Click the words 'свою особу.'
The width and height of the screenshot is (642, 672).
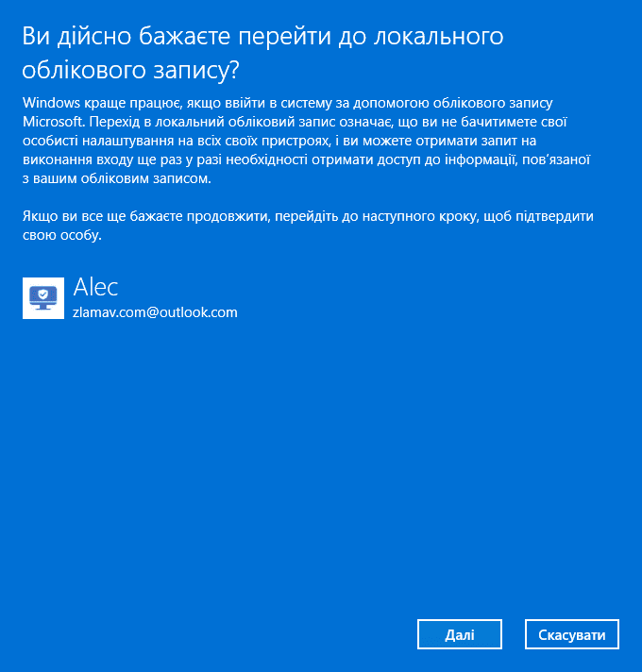pyautogui.click(x=62, y=235)
